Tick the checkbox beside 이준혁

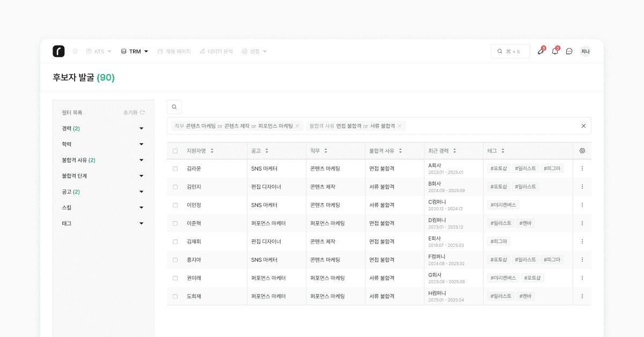click(175, 223)
